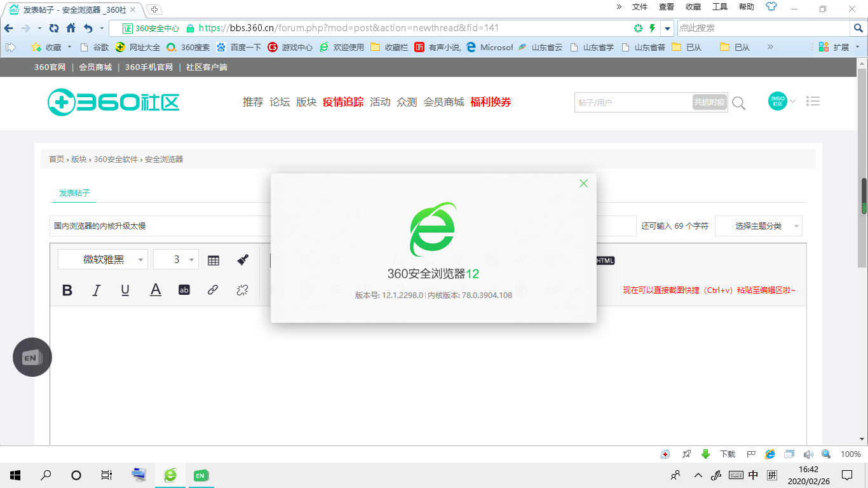Open the address bar dropdown arrow
Screen dimensions: 868x488
click(x=667, y=29)
